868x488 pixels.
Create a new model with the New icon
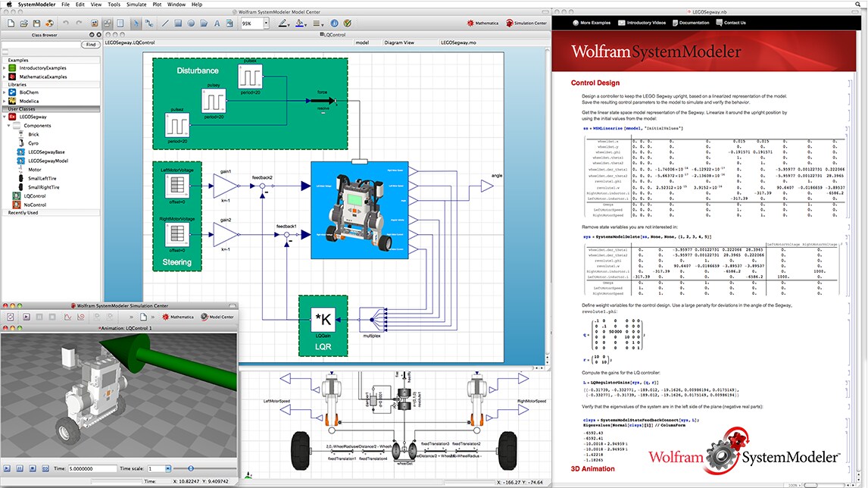click(x=12, y=23)
